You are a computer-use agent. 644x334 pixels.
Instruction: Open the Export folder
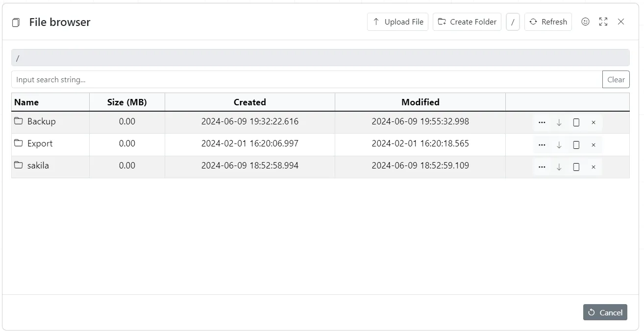40,143
